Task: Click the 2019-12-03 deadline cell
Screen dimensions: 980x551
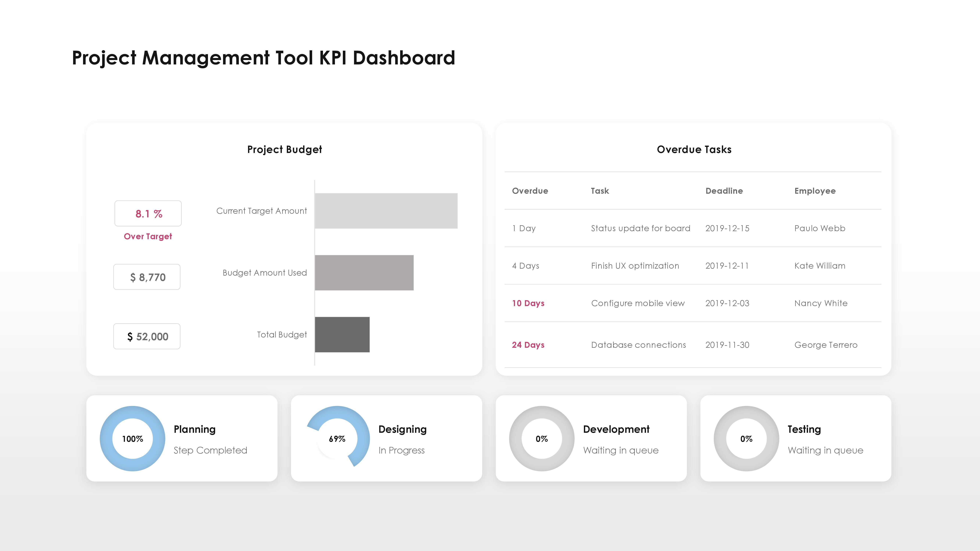Action: pos(727,303)
